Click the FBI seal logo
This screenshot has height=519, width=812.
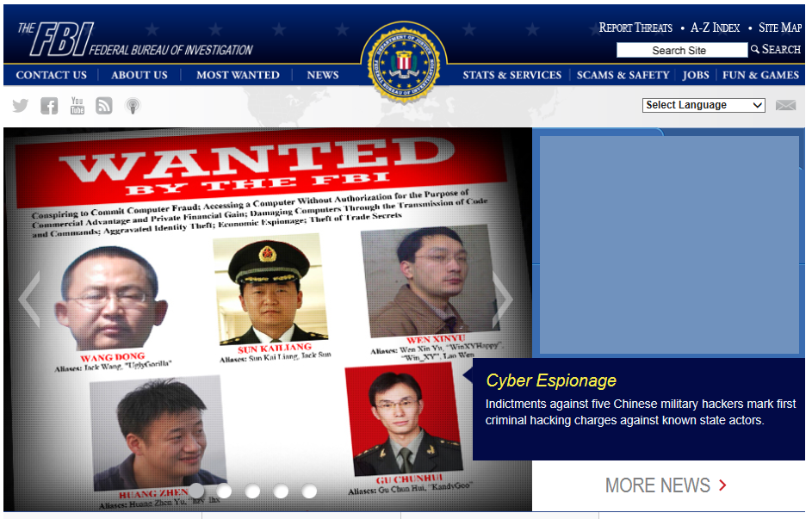pyautogui.click(x=404, y=62)
